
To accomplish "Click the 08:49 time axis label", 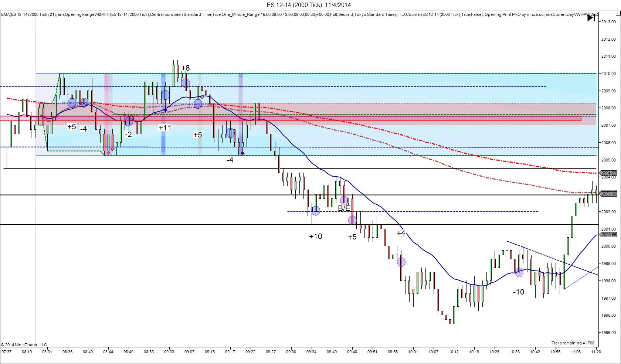I will pos(129,352).
